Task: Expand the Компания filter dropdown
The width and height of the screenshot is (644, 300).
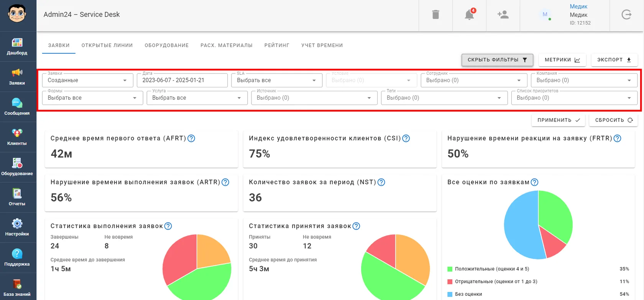Action: coord(584,80)
